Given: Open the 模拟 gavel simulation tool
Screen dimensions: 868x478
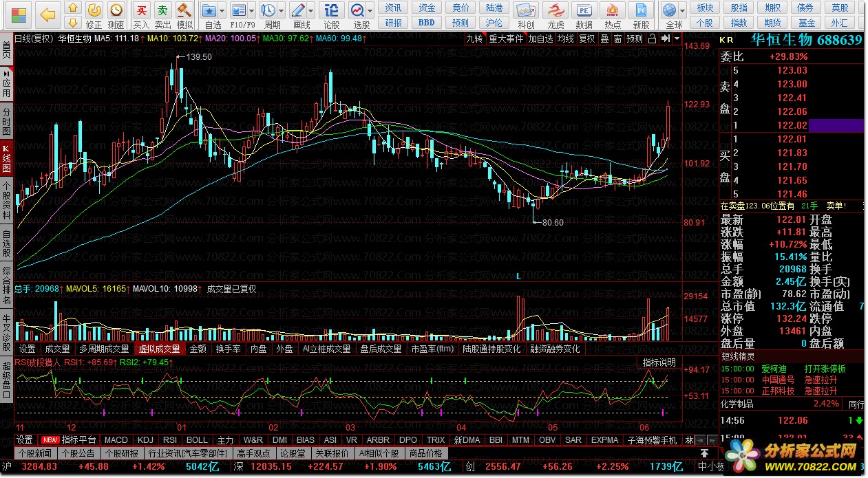Looking at the screenshot, I should click(x=184, y=15).
